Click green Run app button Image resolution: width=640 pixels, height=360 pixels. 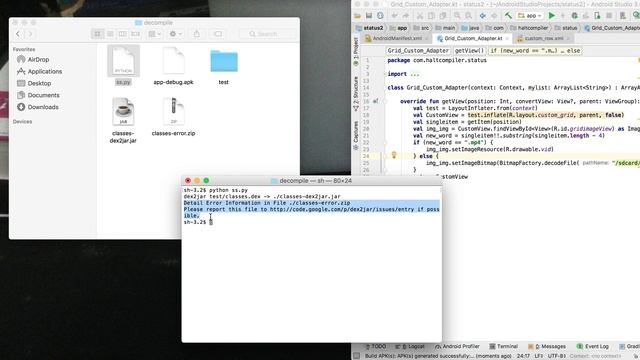pos(552,16)
